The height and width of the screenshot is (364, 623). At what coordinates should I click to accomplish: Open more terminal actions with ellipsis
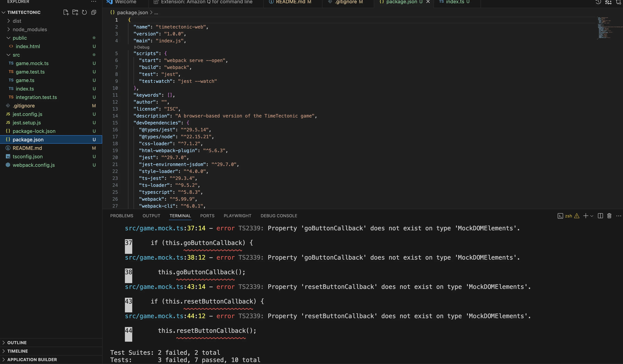(x=619, y=216)
